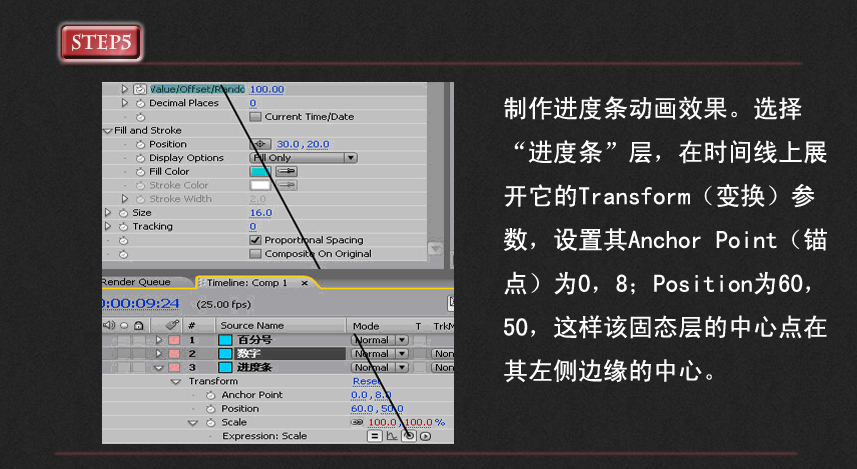Select the Timeline: Comp 1 tab
The height and width of the screenshot is (469, 857).
pyautogui.click(x=247, y=283)
